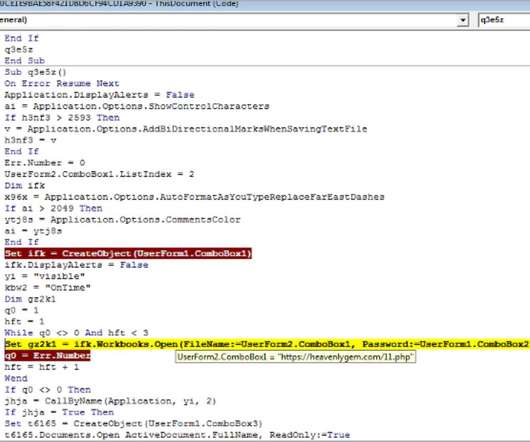Click 'Set t6165 = CreateObject(UserForm1.ComboBox3)' line

click(134, 424)
